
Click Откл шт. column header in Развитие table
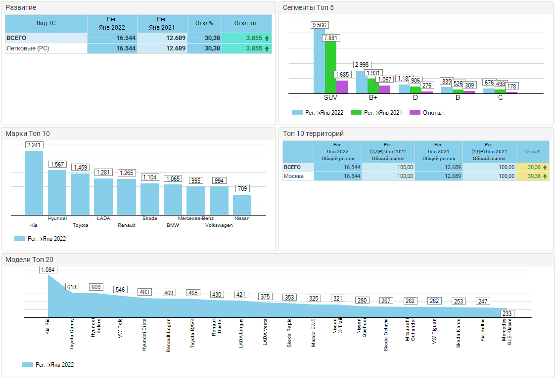pos(247,23)
